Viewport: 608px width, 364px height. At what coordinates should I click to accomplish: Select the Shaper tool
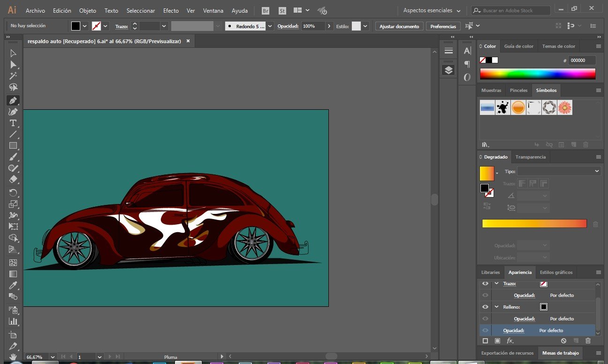13,168
